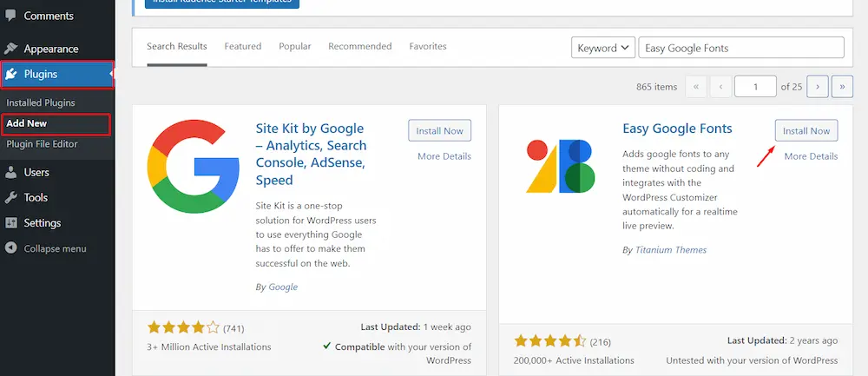868x376 pixels.
Task: Click the Site Kit star rating
Action: pyautogui.click(x=183, y=327)
